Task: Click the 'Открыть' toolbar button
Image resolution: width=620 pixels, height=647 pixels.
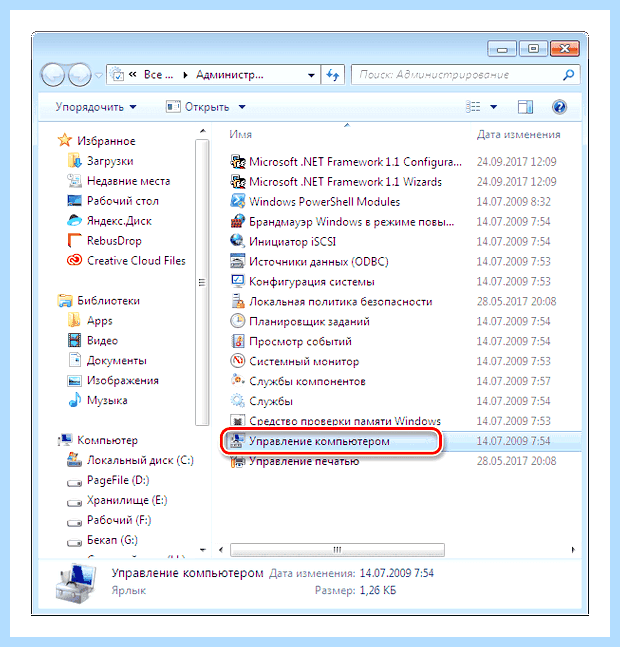Action: click(x=200, y=107)
